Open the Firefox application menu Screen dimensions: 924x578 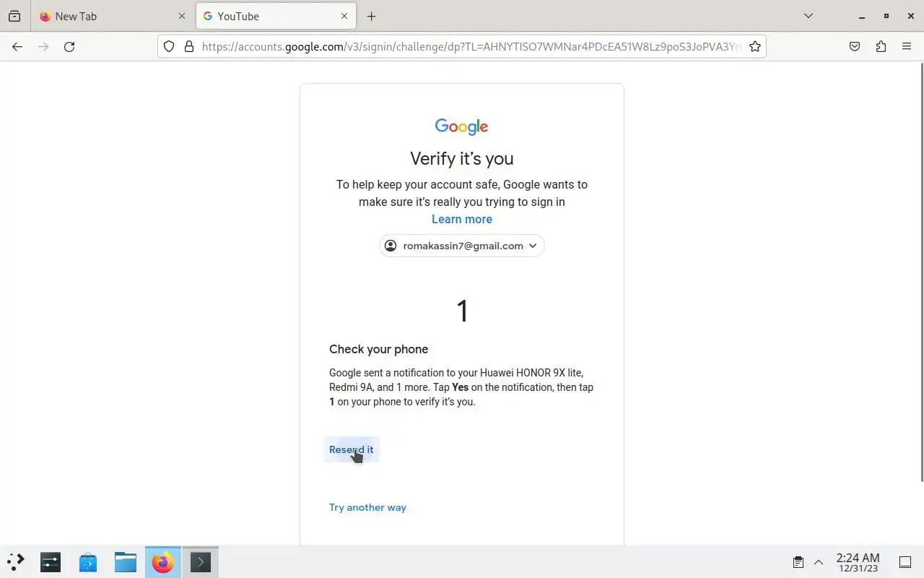coord(907,46)
